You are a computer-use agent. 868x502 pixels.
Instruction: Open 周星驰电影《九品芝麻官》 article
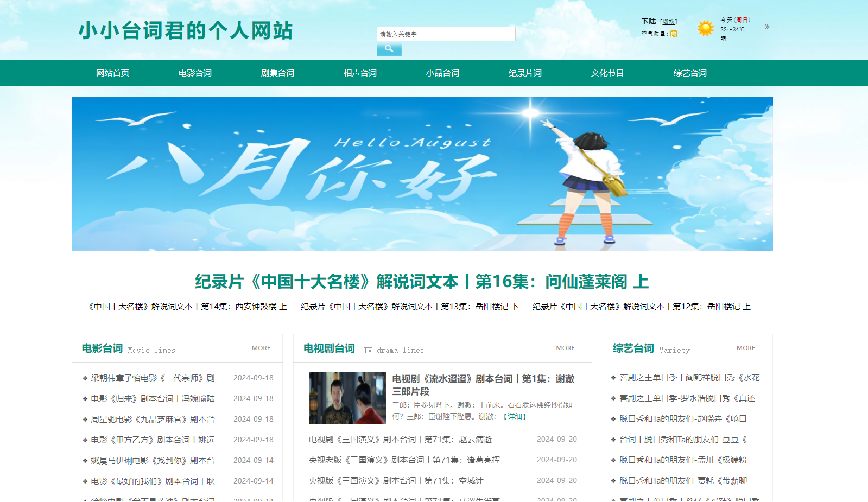153,419
